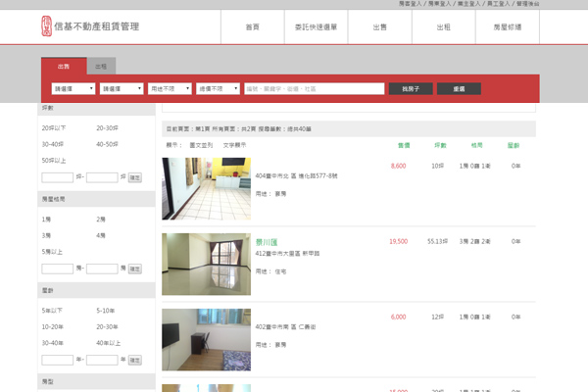Filter by 3房 layout
The width and height of the screenshot is (588, 392).
[x=46, y=235]
